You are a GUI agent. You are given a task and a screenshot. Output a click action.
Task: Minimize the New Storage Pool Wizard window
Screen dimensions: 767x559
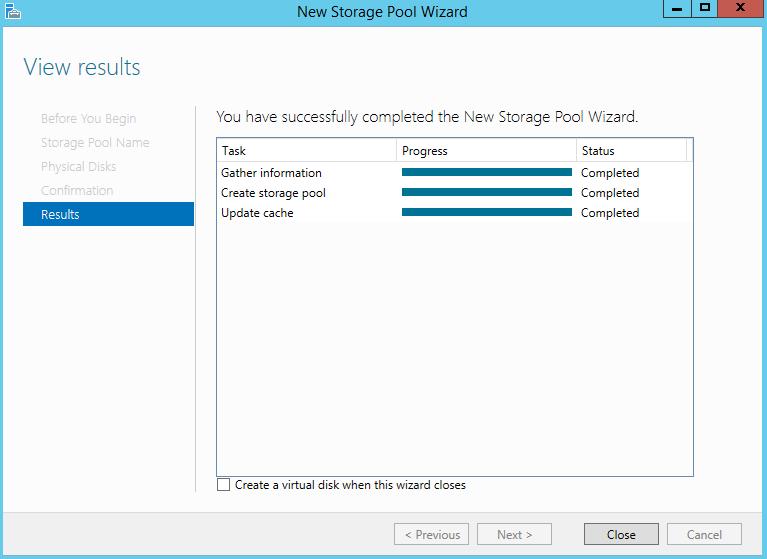[x=677, y=8]
